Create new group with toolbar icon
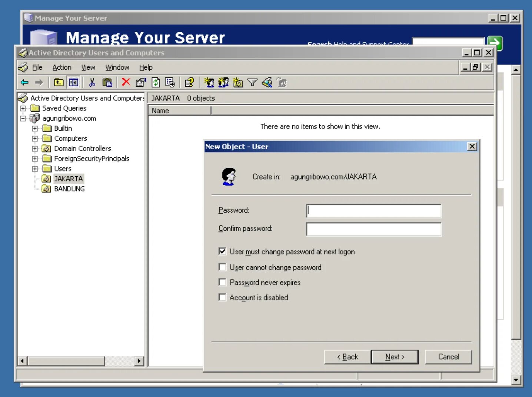The image size is (532, 397). pos(223,82)
